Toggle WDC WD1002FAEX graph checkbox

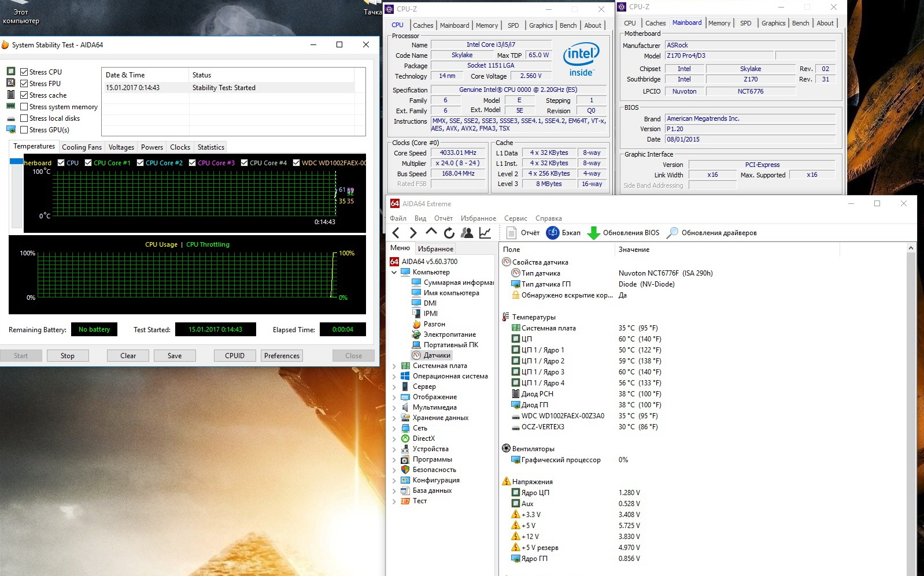(x=297, y=163)
